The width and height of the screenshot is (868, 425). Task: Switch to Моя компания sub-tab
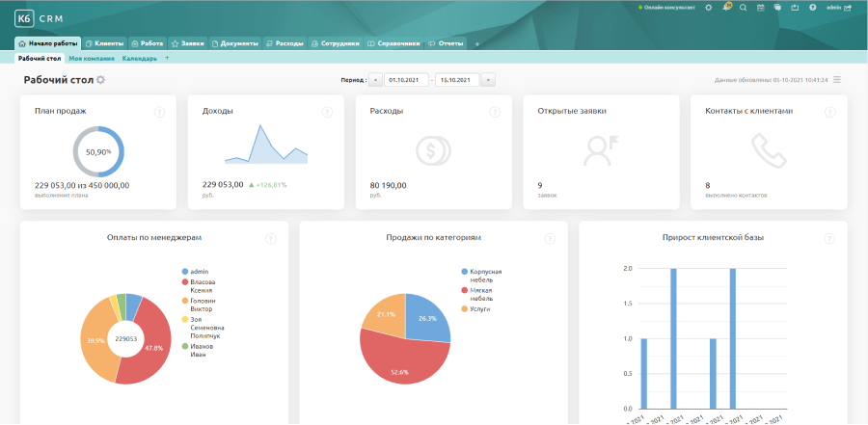[x=92, y=58]
